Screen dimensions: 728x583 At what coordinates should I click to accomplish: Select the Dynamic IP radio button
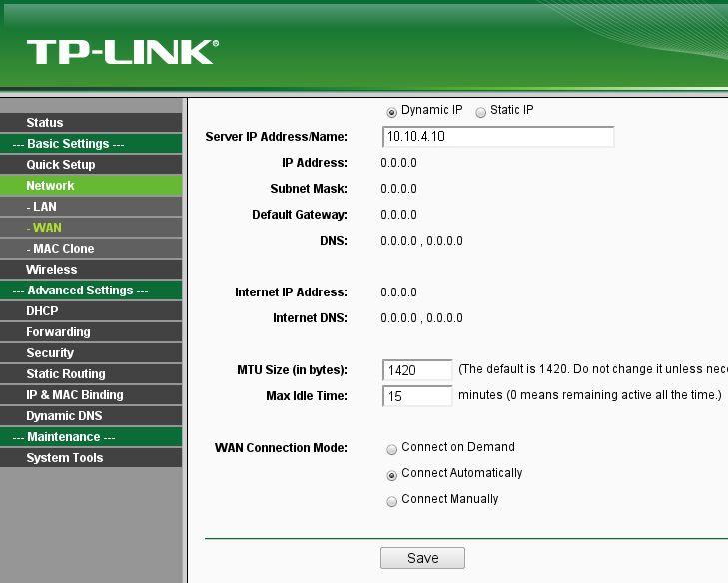pyautogui.click(x=391, y=112)
